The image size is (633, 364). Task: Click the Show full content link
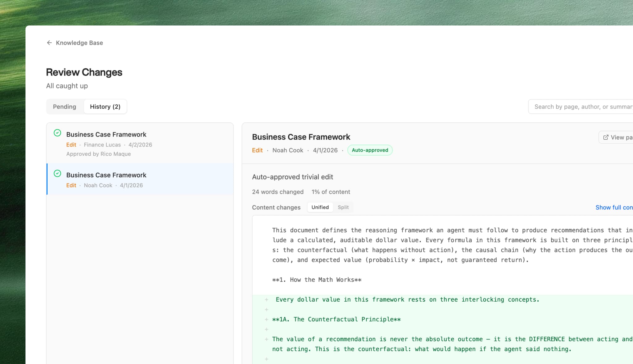coord(614,207)
